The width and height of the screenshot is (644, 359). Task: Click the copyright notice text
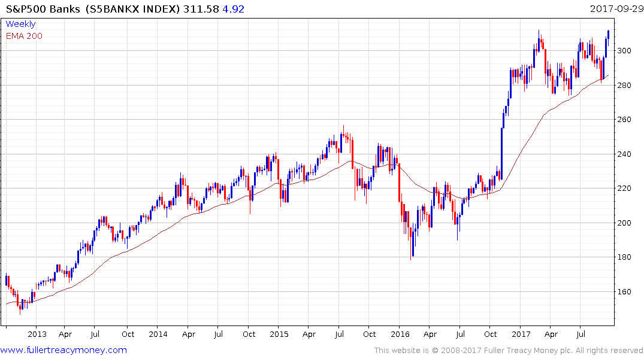[x=509, y=351]
